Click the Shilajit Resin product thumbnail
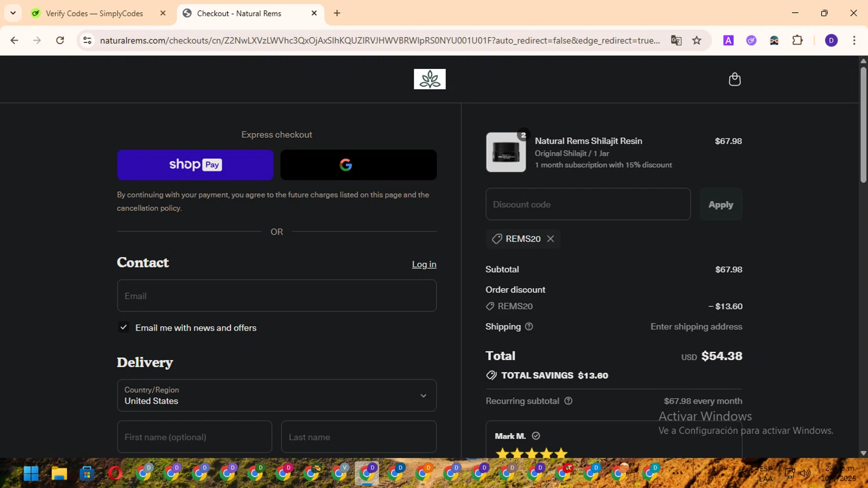The width and height of the screenshot is (868, 488). pos(506,152)
